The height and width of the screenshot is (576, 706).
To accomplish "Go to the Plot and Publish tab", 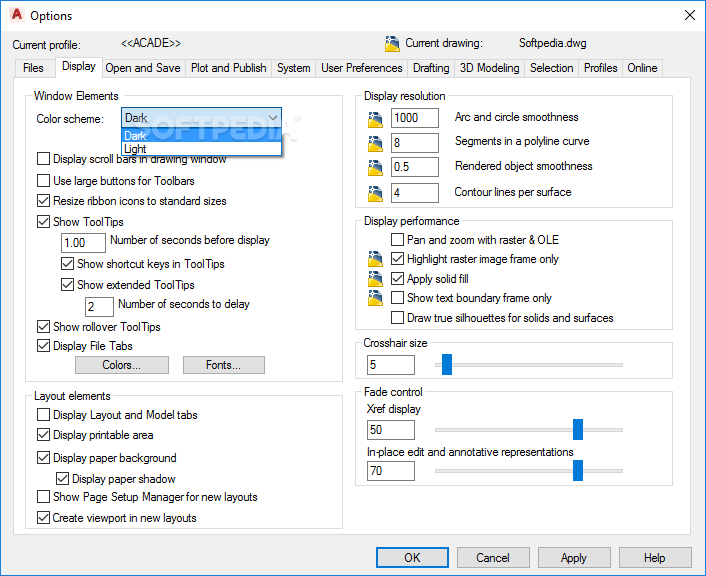I will coord(228,68).
